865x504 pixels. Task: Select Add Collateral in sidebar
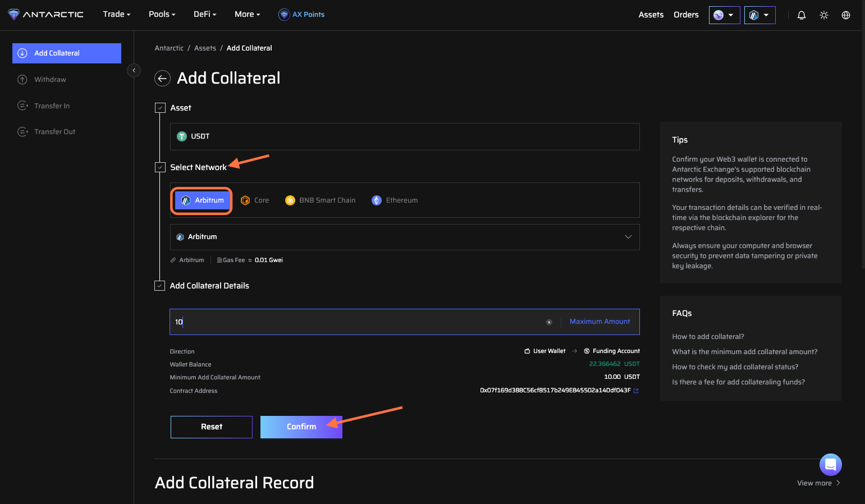coord(67,53)
